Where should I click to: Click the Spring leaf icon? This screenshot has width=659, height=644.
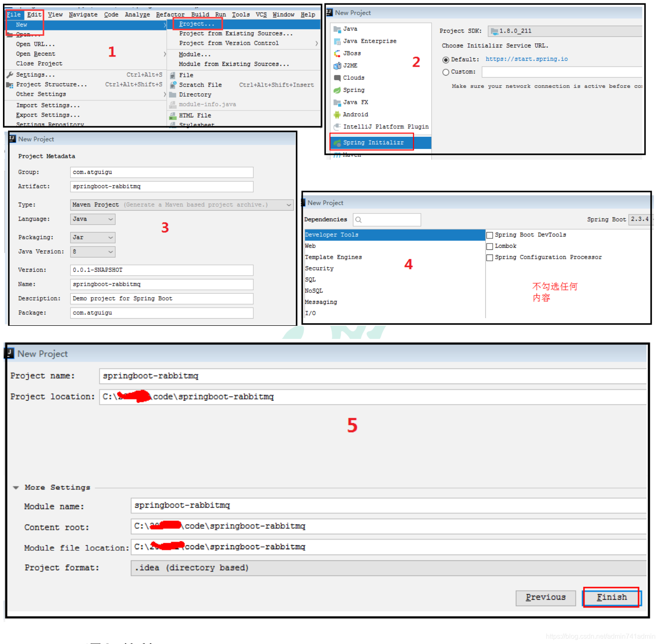(337, 90)
